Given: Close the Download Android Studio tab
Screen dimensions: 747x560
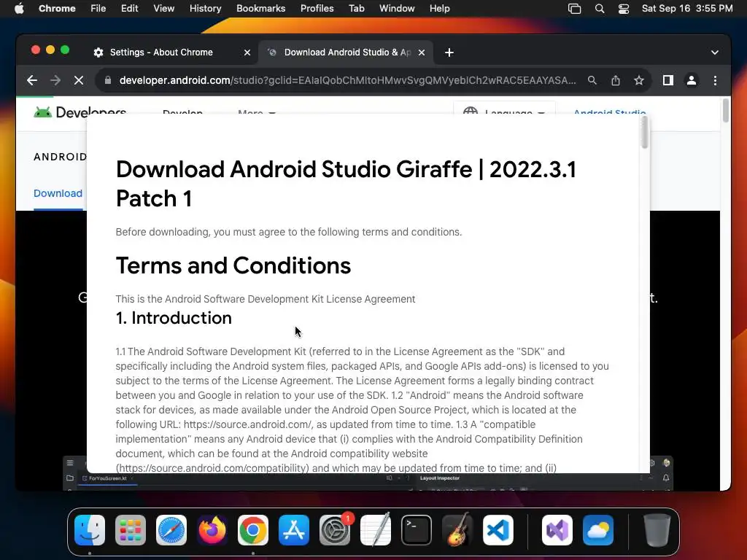Looking at the screenshot, I should tap(422, 52).
